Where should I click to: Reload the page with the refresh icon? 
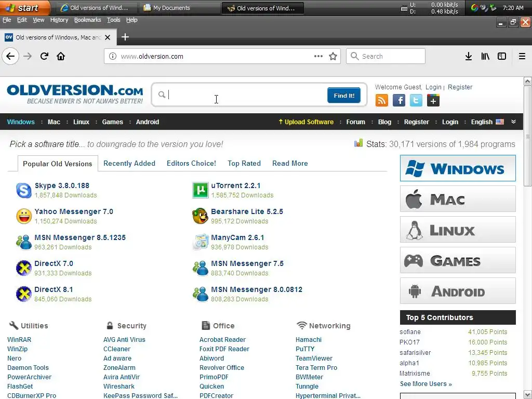[x=45, y=56]
